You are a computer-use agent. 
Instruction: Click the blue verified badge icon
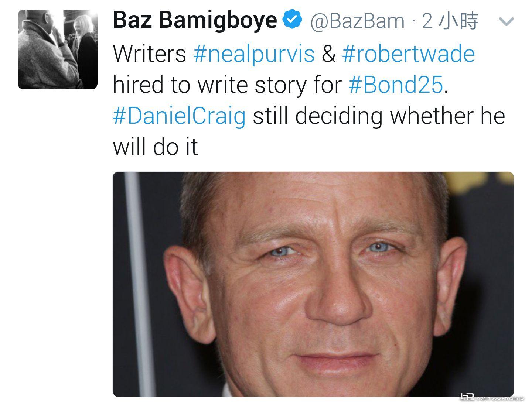point(293,20)
